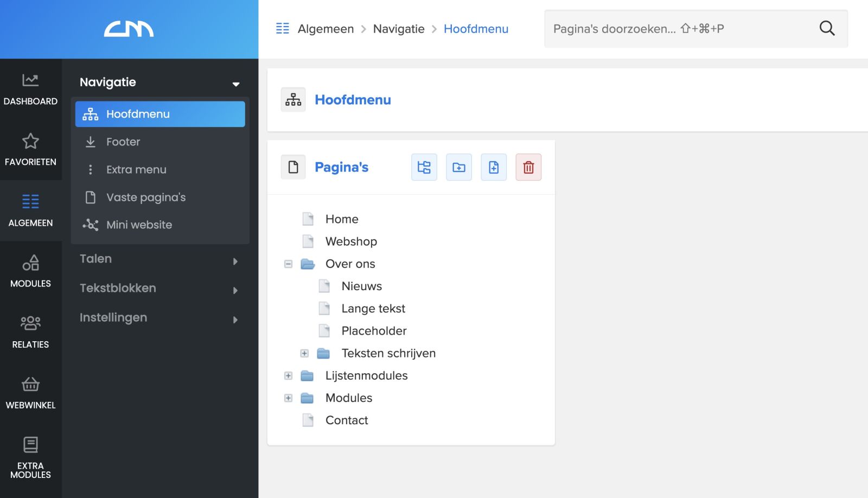This screenshot has height=498, width=868.
Task: Expand the Lijstenmodules folder
Action: click(288, 375)
